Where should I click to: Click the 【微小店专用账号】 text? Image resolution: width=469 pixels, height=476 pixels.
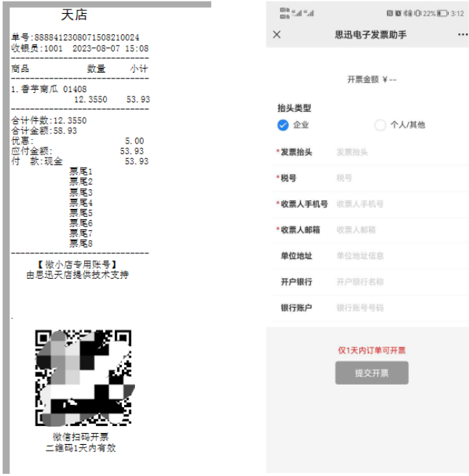(x=78, y=264)
